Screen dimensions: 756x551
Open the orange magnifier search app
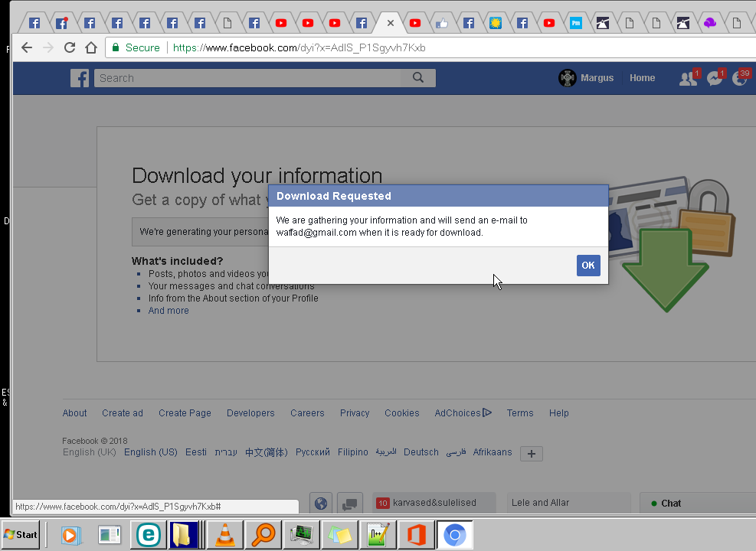[263, 535]
